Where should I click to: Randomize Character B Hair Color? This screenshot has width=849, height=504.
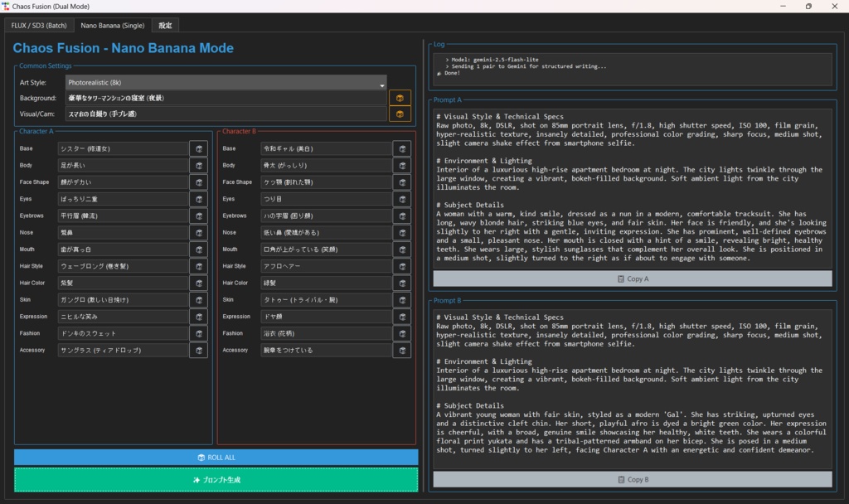click(402, 283)
